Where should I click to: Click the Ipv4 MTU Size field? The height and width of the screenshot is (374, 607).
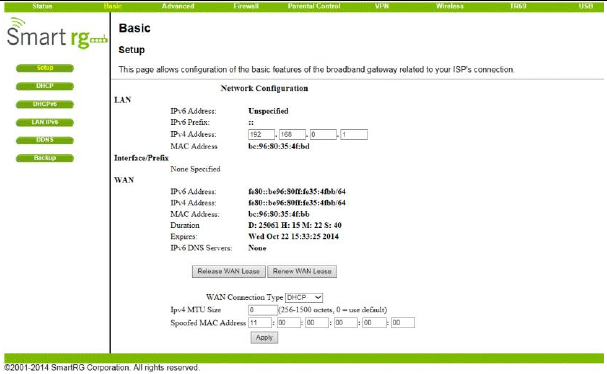coord(263,310)
